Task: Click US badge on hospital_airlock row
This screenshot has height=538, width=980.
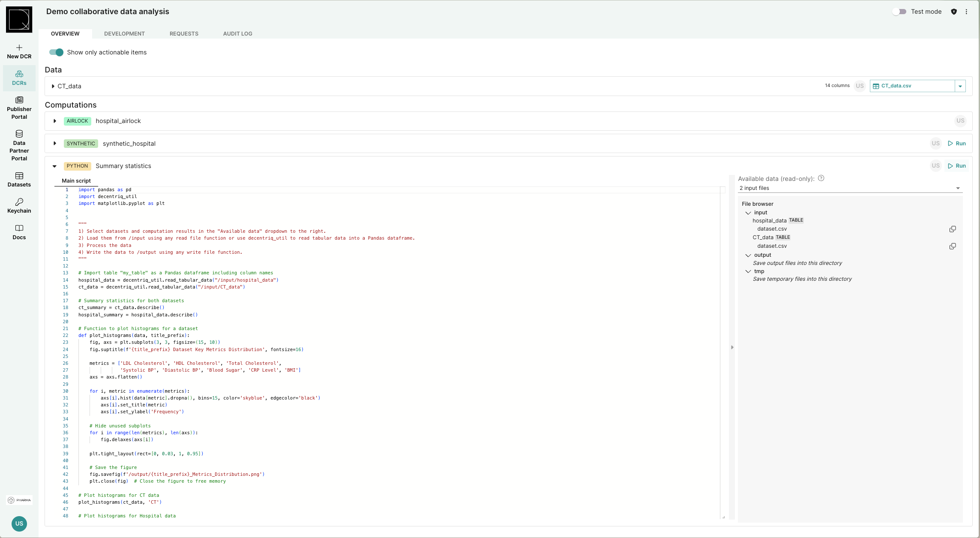Action: [960, 121]
